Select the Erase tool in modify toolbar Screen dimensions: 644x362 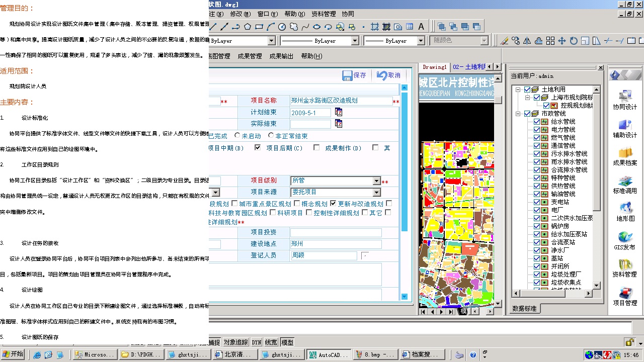click(x=505, y=41)
